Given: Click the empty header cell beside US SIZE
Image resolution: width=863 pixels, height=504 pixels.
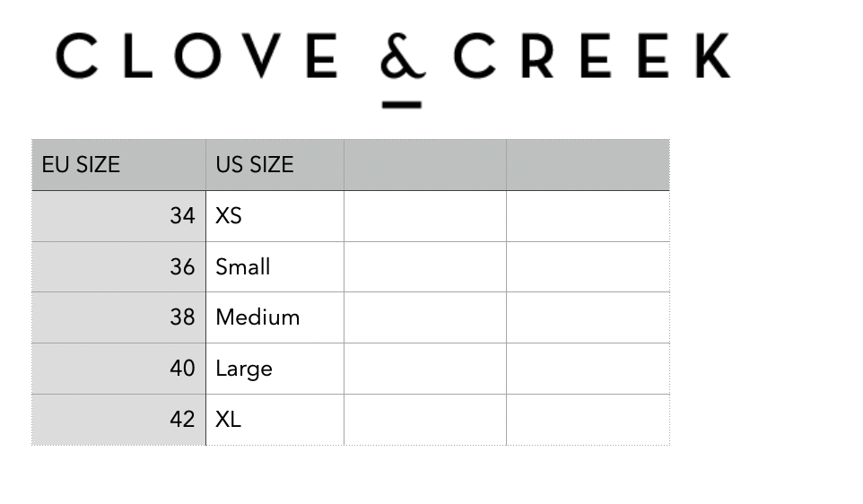Looking at the screenshot, I should [424, 165].
